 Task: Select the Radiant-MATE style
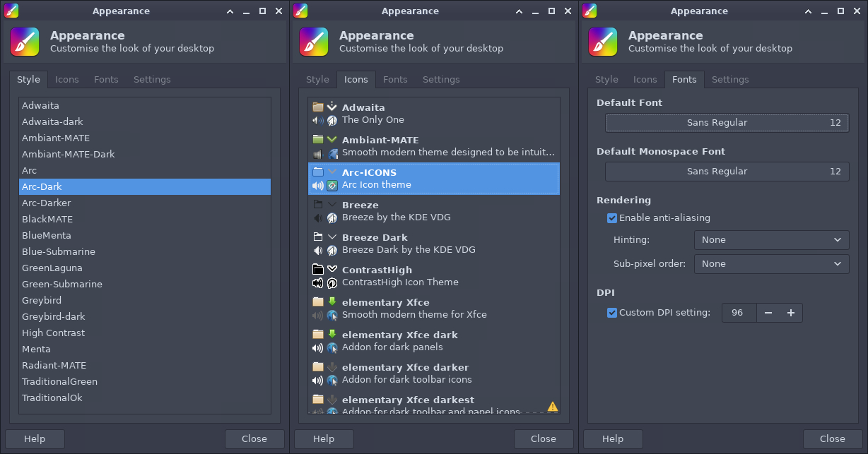[145, 366]
